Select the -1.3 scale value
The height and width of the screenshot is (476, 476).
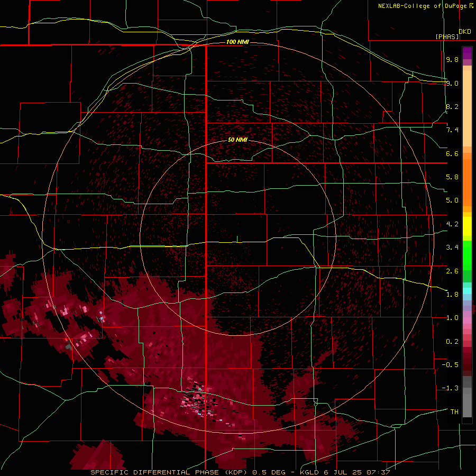click(x=450, y=388)
